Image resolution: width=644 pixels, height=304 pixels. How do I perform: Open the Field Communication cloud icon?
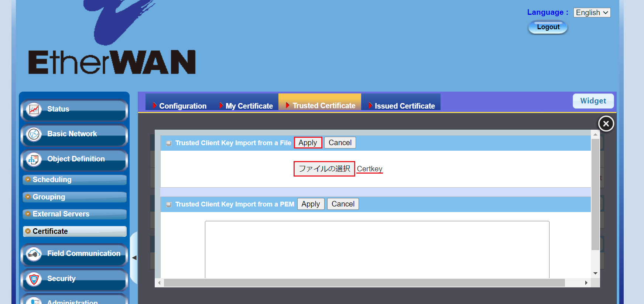[34, 254]
